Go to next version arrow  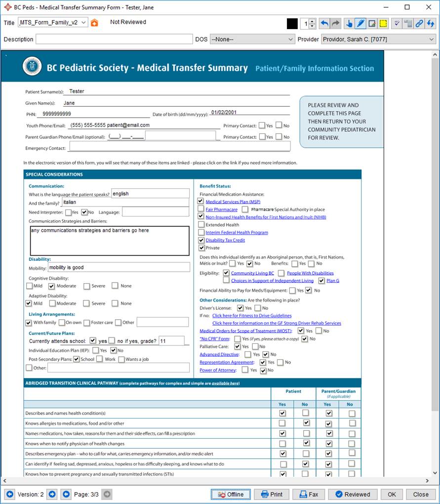[52, 494]
